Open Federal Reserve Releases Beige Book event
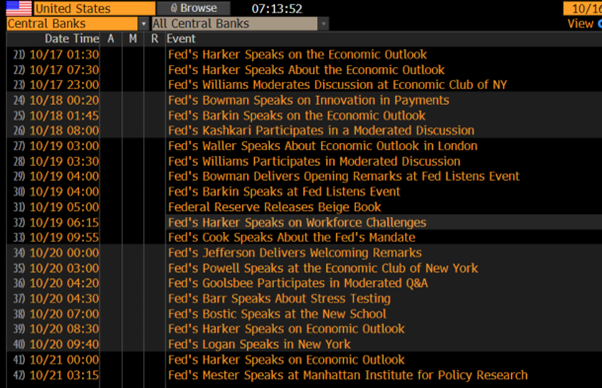Image resolution: width=602 pixels, height=388 pixels. (x=275, y=207)
